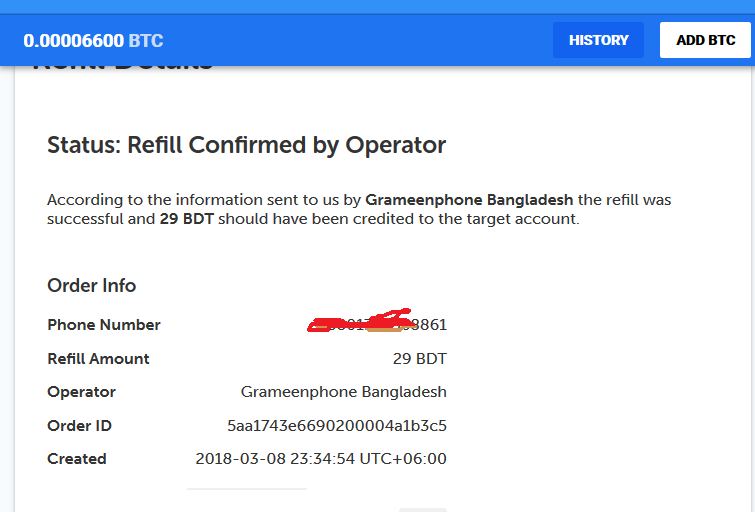Click the 0.00006600 BTC balance
The height and width of the screenshot is (512, 755).
93,41
